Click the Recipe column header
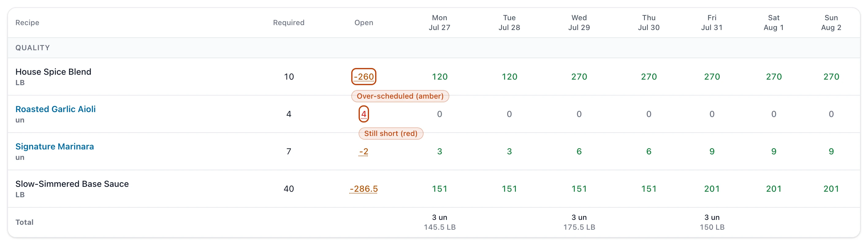The height and width of the screenshot is (245, 868). (27, 23)
